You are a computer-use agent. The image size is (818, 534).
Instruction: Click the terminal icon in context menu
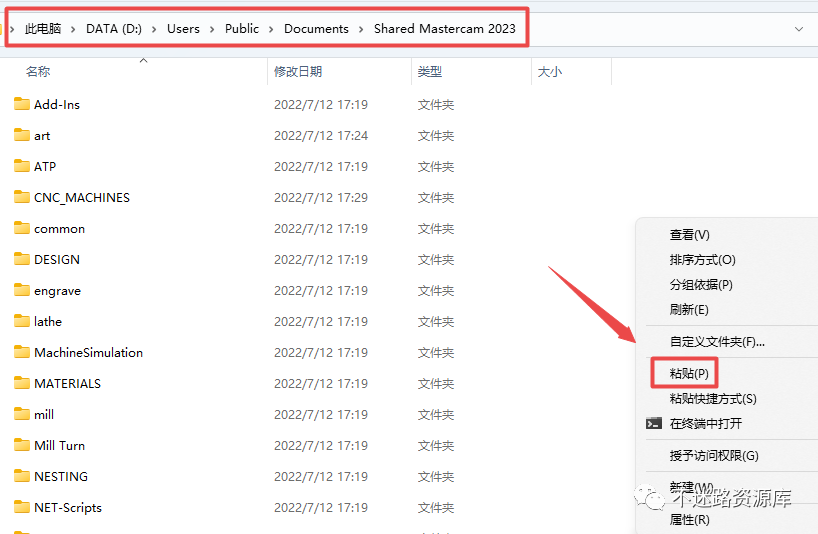(654, 423)
